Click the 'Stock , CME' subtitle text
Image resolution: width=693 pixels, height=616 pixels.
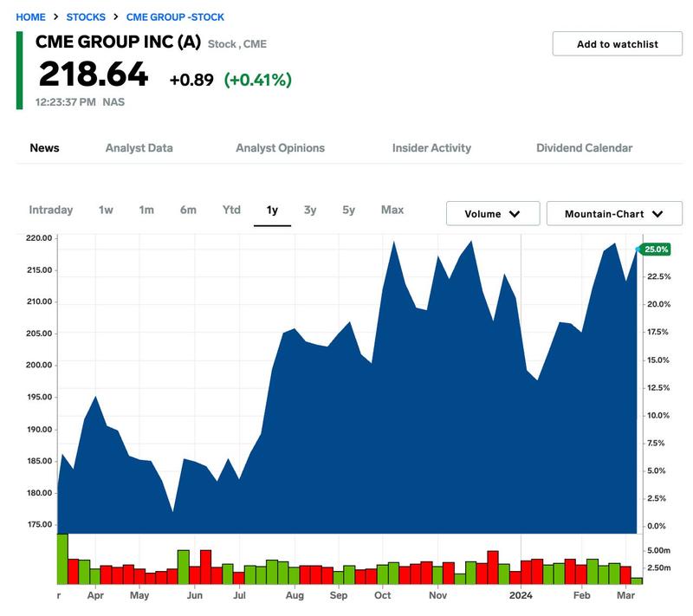[x=236, y=44]
